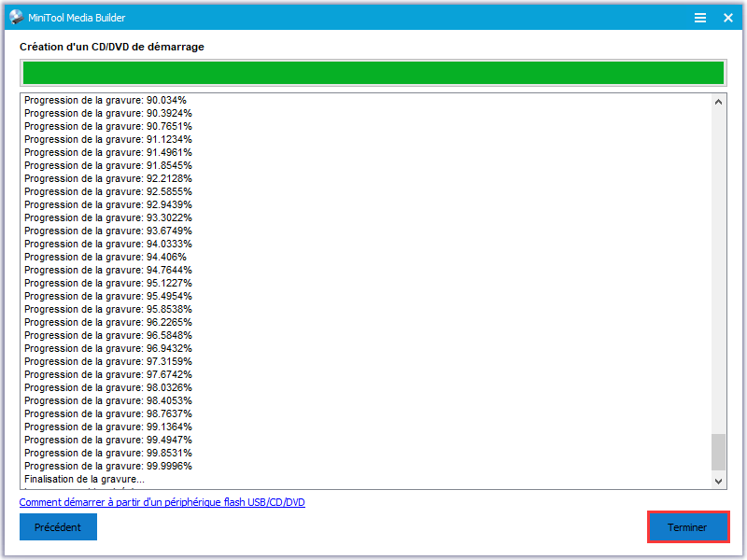
Task: Select the log line showing 91.4961%
Action: 108,152
